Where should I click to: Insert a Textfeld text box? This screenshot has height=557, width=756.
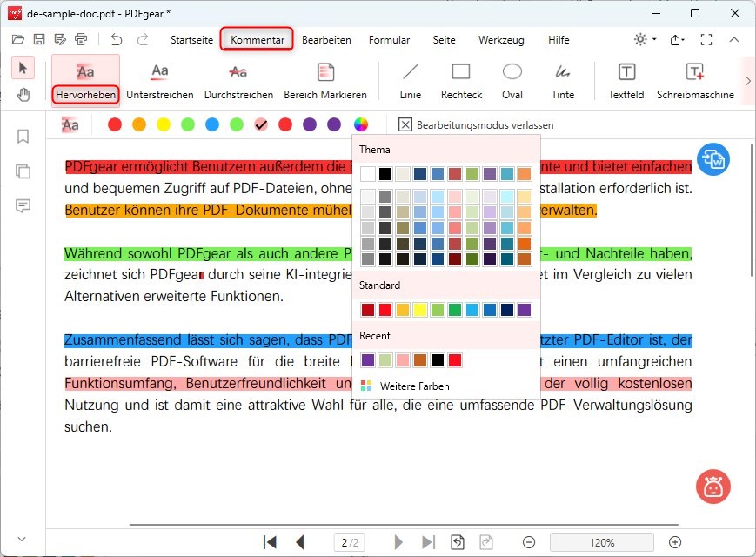coord(626,81)
